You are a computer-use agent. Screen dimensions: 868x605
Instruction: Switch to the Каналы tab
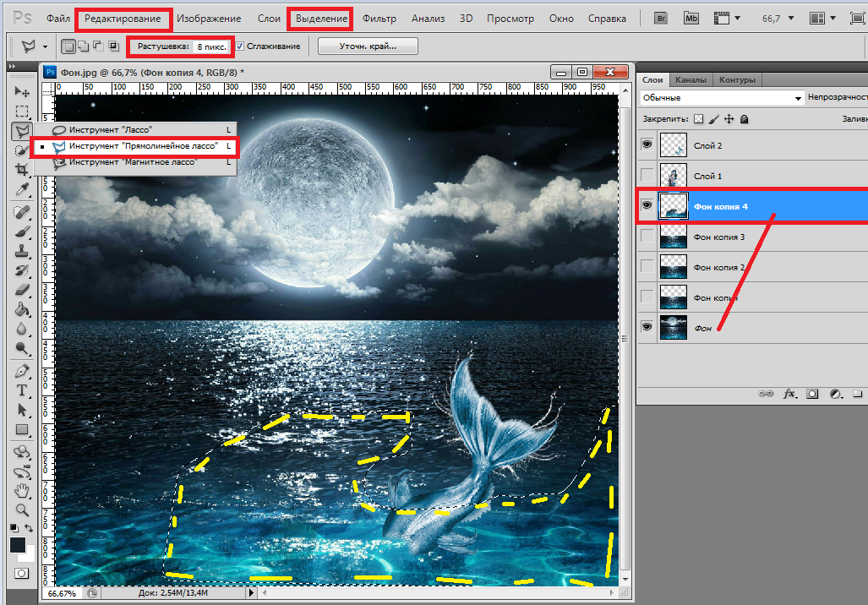pyautogui.click(x=691, y=79)
